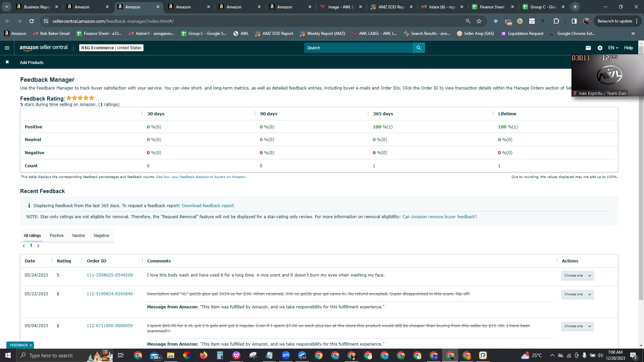This screenshot has height=362, width=644.
Task: Switch to the Inbox (6) browser tab
Action: (442, 7)
